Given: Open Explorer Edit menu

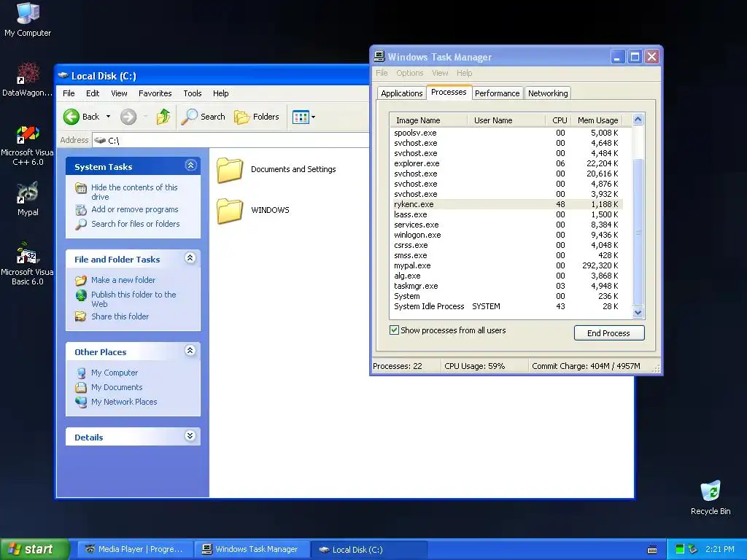Looking at the screenshot, I should 93,93.
